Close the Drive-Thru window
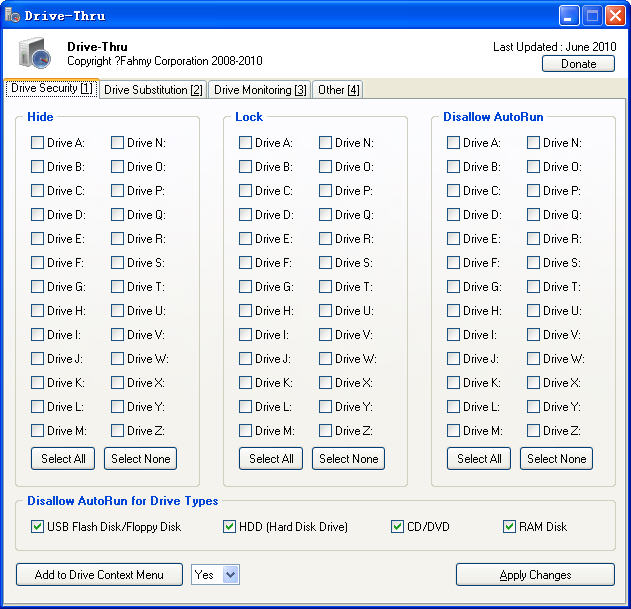 click(614, 15)
